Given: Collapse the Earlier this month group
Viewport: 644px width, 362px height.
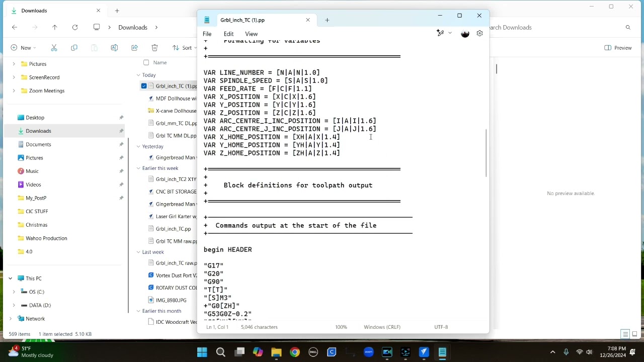Looking at the screenshot, I should tap(138, 311).
